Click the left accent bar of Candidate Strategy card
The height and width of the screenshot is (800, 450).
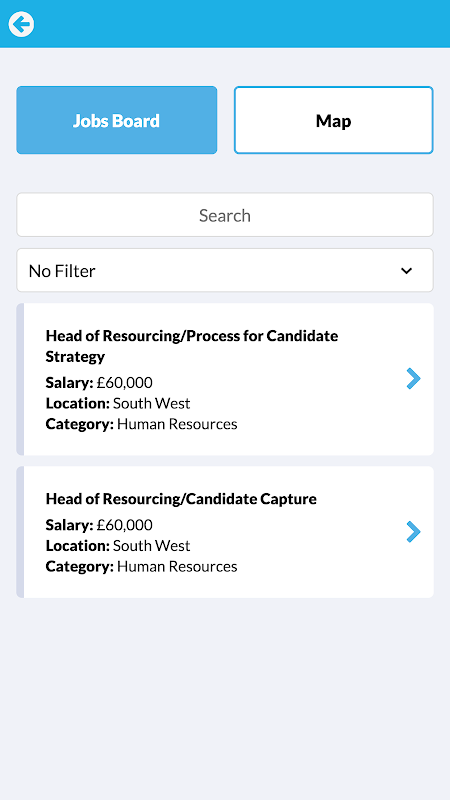click(x=20, y=379)
